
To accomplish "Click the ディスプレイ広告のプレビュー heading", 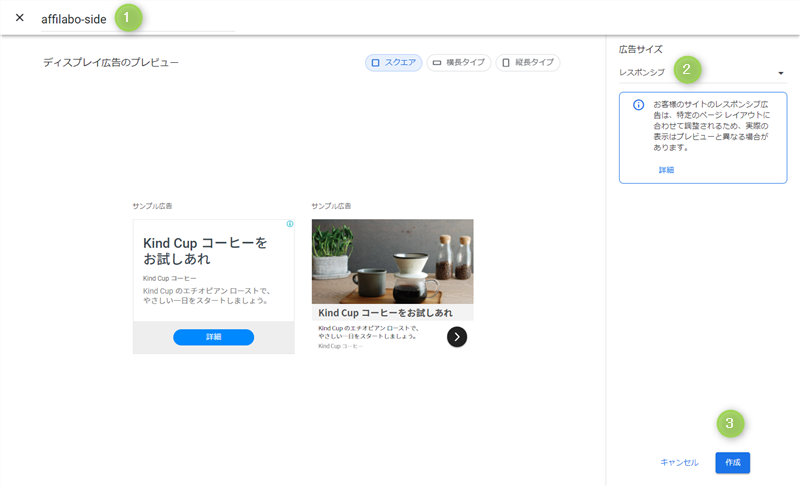I will coord(111,63).
